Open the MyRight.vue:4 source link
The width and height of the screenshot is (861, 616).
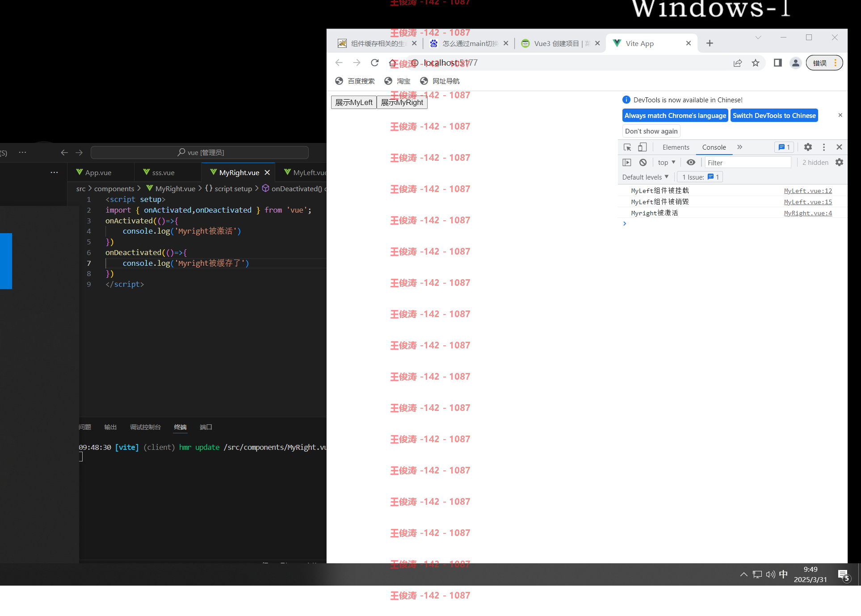[x=808, y=213]
